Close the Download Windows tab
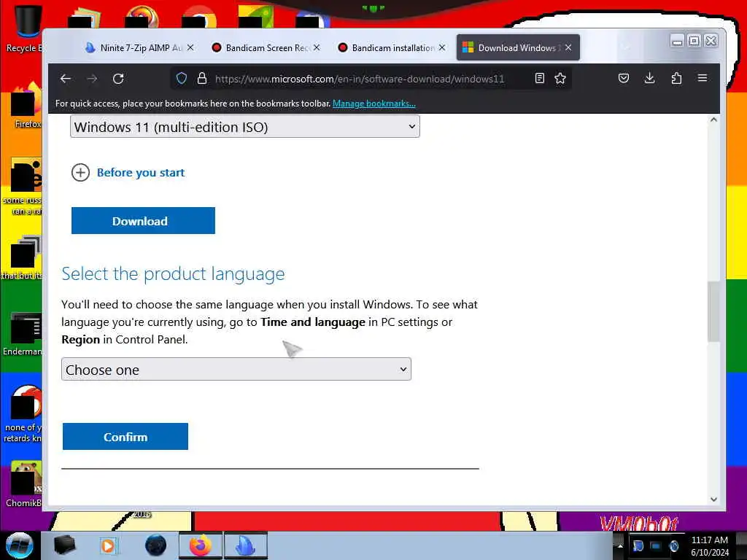 tap(568, 47)
